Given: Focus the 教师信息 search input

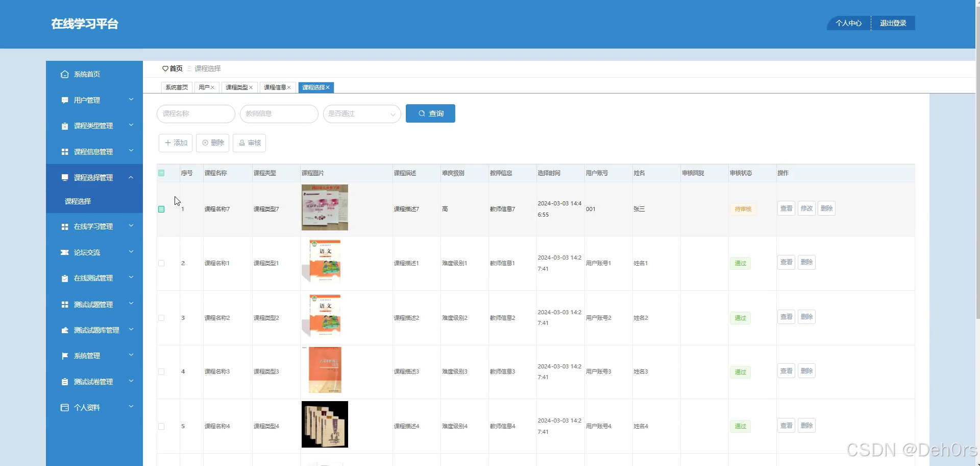Looking at the screenshot, I should (x=279, y=113).
